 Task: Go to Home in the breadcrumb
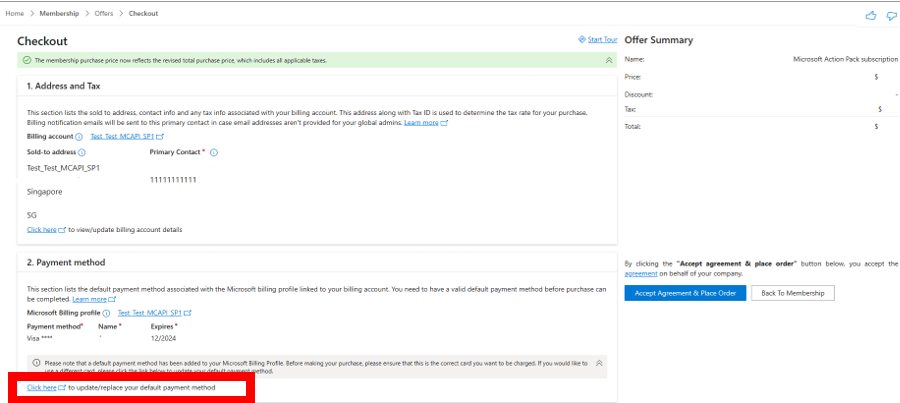coord(14,14)
